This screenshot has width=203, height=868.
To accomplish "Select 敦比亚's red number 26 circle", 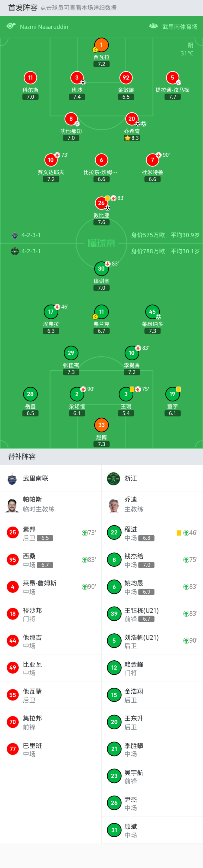I will coord(101,203).
